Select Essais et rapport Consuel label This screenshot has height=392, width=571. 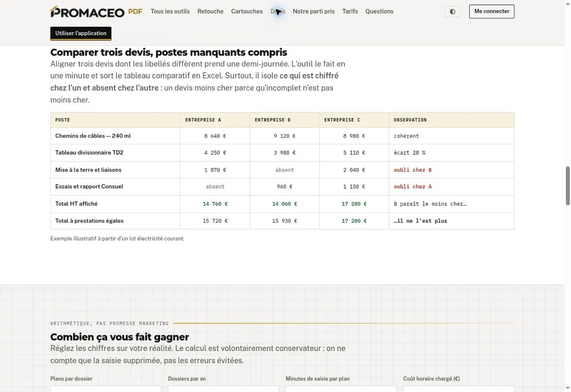[x=89, y=186]
